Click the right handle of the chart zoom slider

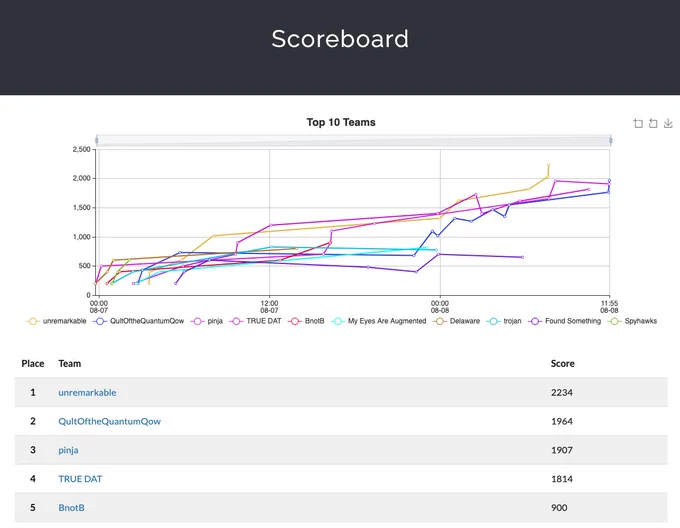pyautogui.click(x=610, y=140)
